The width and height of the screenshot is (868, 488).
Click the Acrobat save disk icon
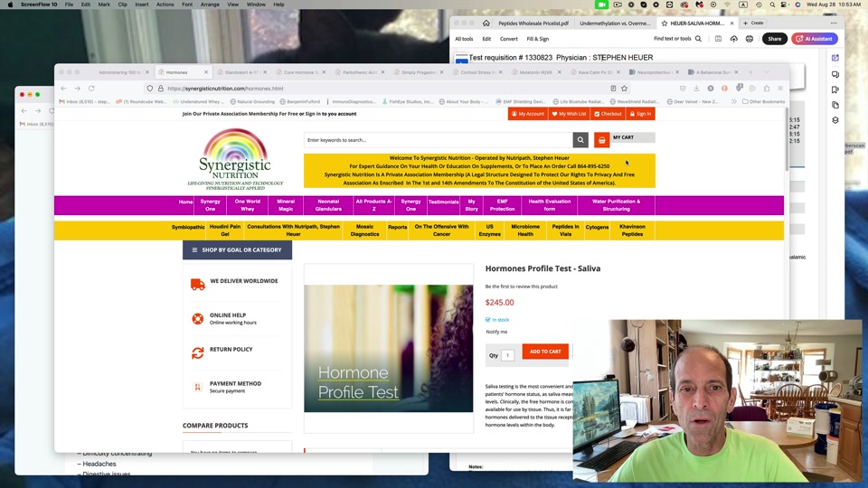(718, 39)
